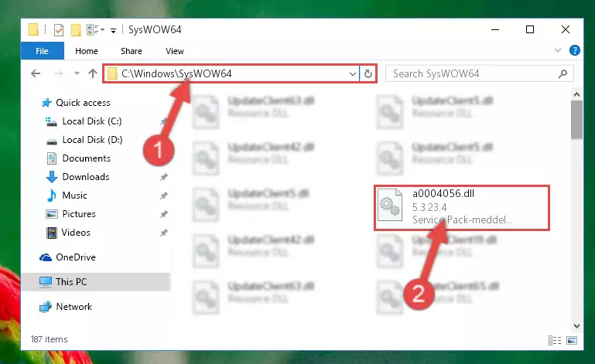The width and height of the screenshot is (595, 364).
Task: Click the vertical scrollbar up arrow
Action: pyautogui.click(x=576, y=94)
